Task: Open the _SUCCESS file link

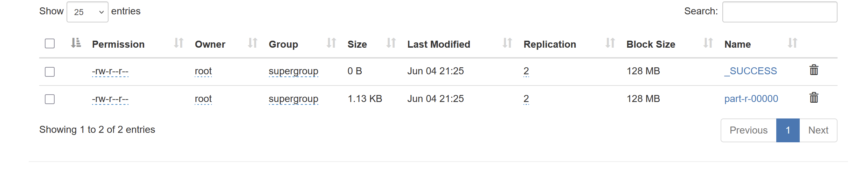Action: point(750,71)
